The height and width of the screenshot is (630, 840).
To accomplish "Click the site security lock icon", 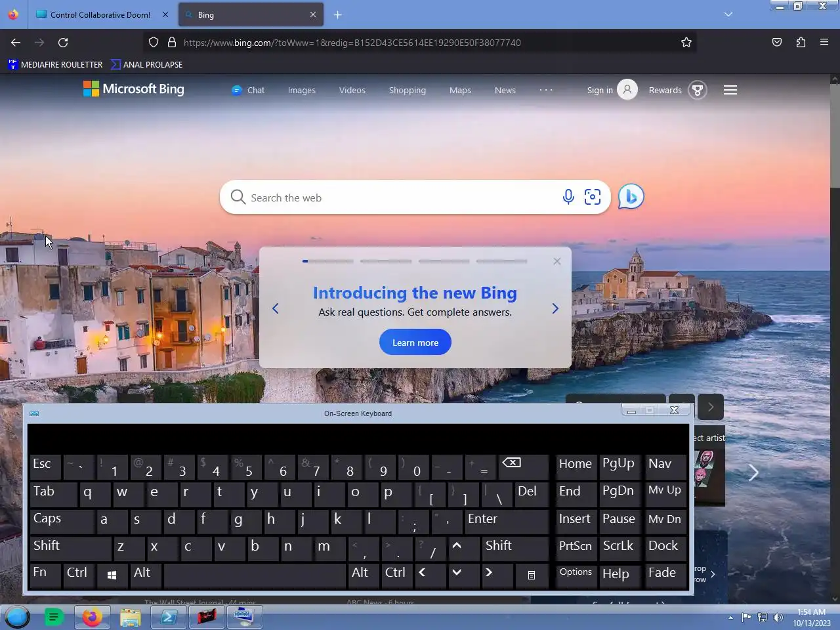I will tap(172, 43).
